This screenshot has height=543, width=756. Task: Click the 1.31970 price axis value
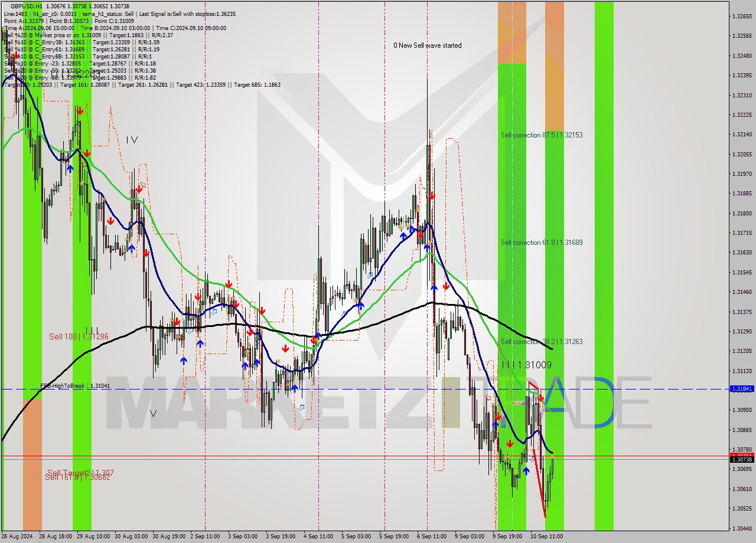point(741,174)
